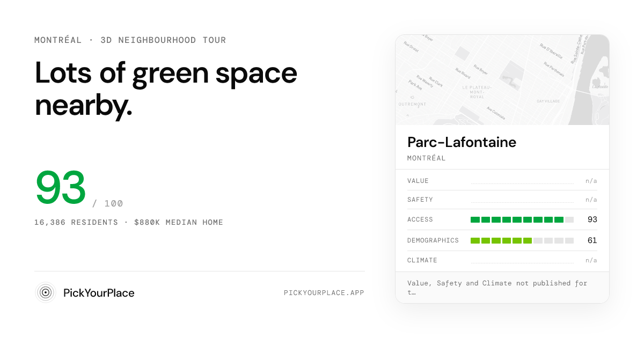Click the PickYourPlace concentric circles logo icon
The width and height of the screenshot is (644, 338).
point(46,292)
